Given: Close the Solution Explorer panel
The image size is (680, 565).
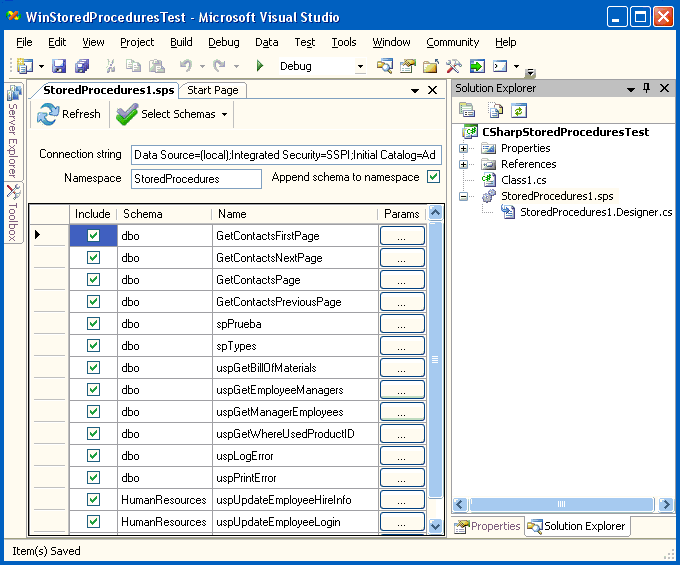Looking at the screenshot, I should 664,88.
